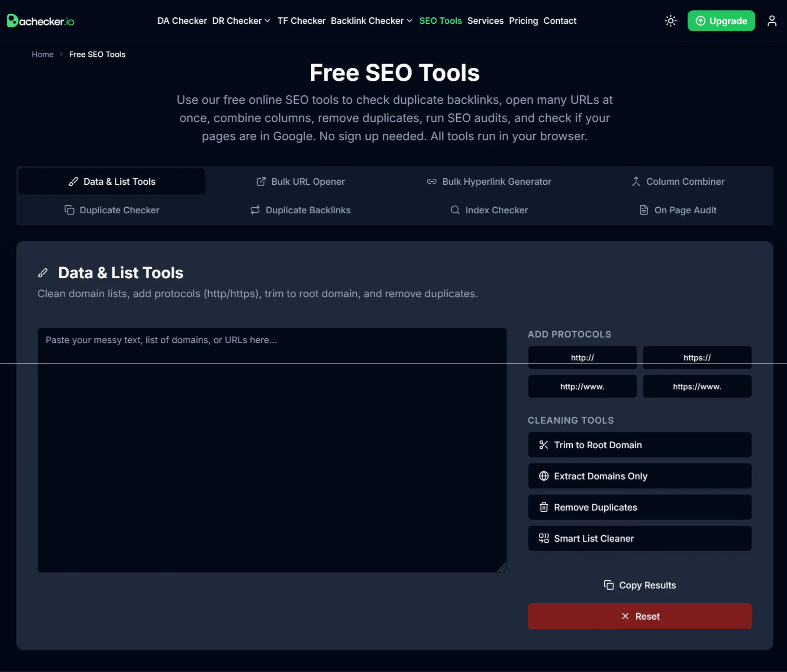Open the Index Checker tab
Screen dimensions: 787x672
489,210
